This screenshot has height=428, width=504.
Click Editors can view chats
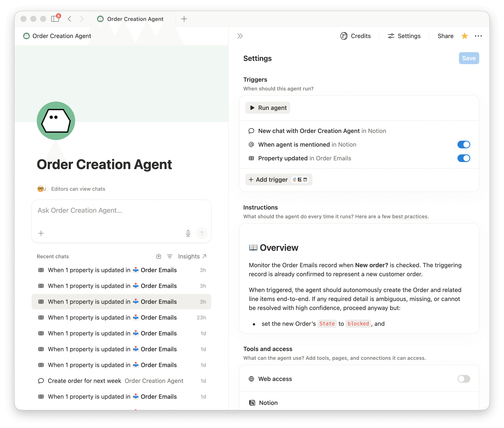click(78, 189)
